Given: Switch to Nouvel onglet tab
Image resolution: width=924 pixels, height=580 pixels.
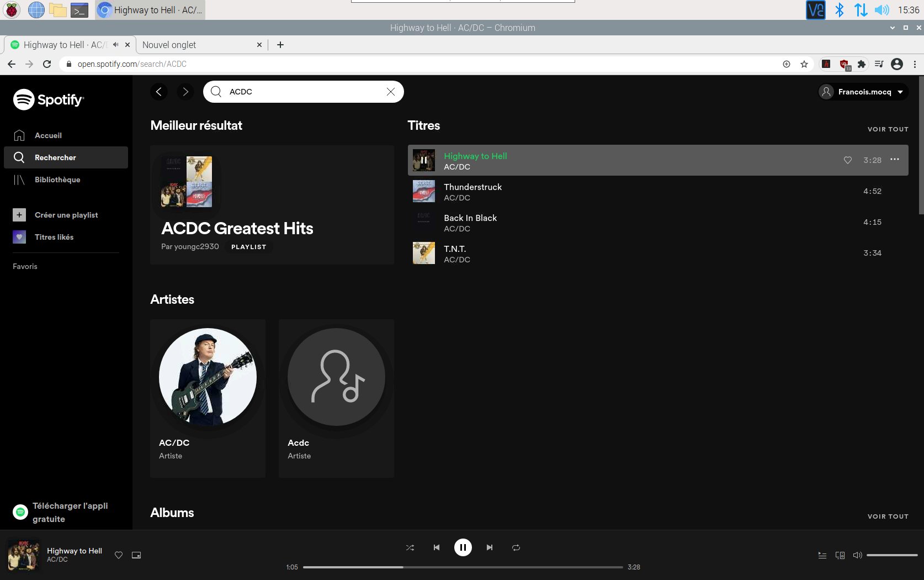Looking at the screenshot, I should pos(201,45).
